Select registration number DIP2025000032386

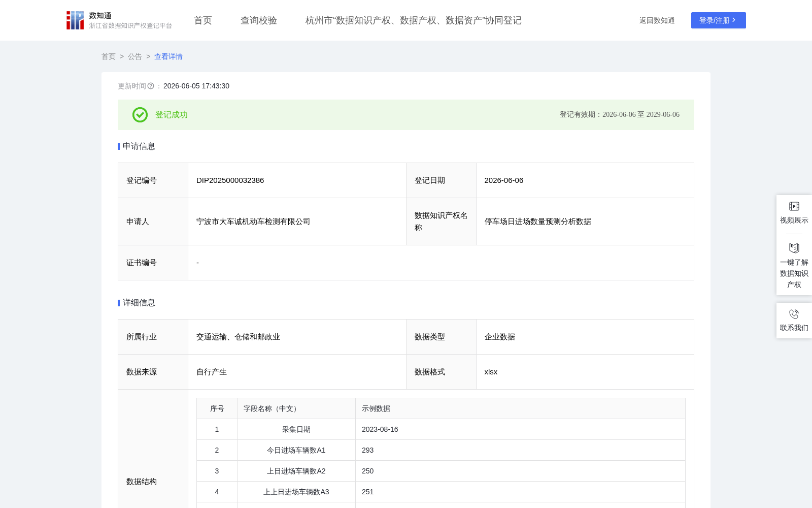[x=230, y=180]
